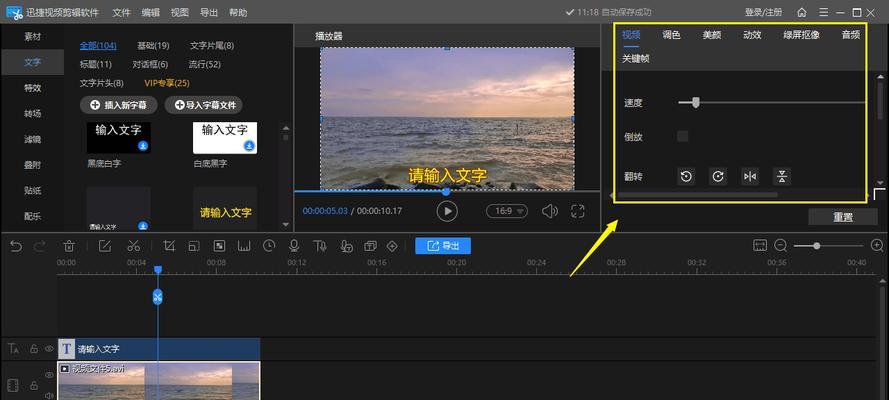Screen dimensions: 889x400
Task: Click the fit timeline to window icon
Action: pyautogui.click(x=760, y=245)
